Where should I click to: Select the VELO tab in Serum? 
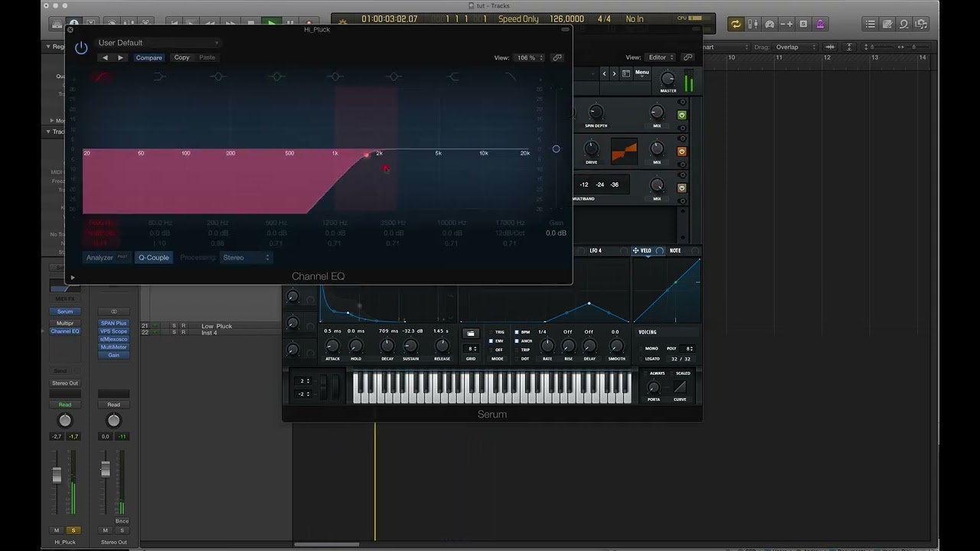[x=645, y=251]
